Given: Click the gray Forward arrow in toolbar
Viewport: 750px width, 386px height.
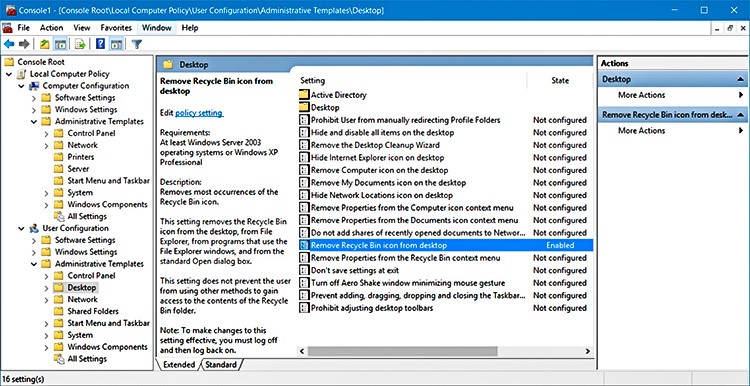Looking at the screenshot, I should (x=24, y=44).
